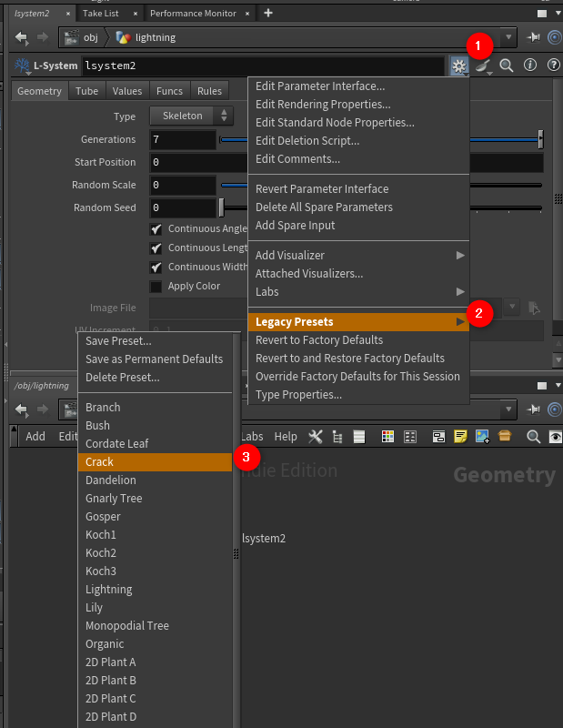Click the Random Seed slider handle
The width and height of the screenshot is (563, 728).
222,207
